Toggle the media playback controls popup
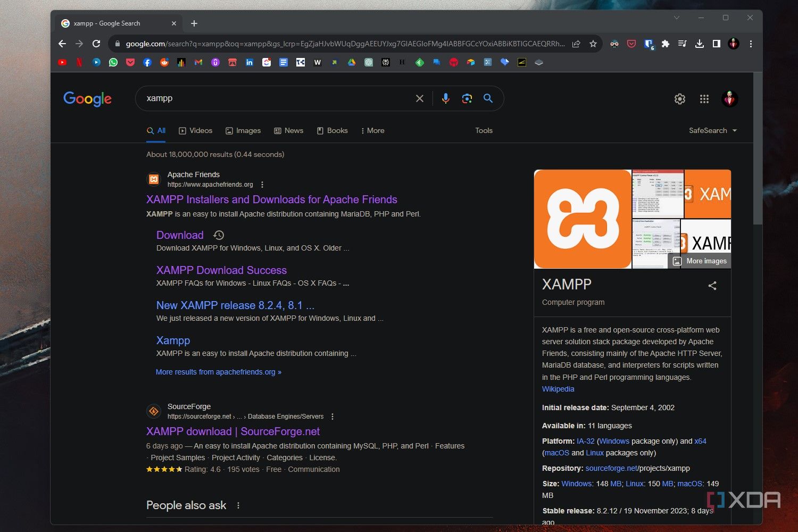 click(x=683, y=44)
